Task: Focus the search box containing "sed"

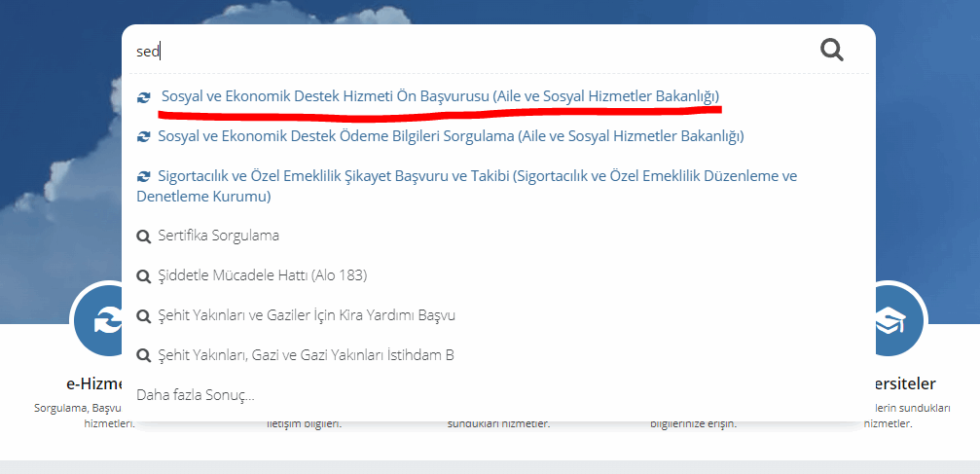Action: click(x=467, y=51)
